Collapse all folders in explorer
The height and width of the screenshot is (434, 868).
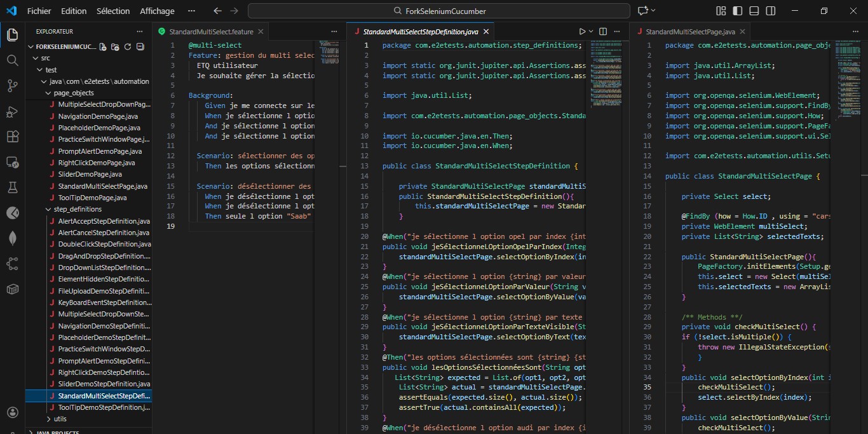[140, 47]
